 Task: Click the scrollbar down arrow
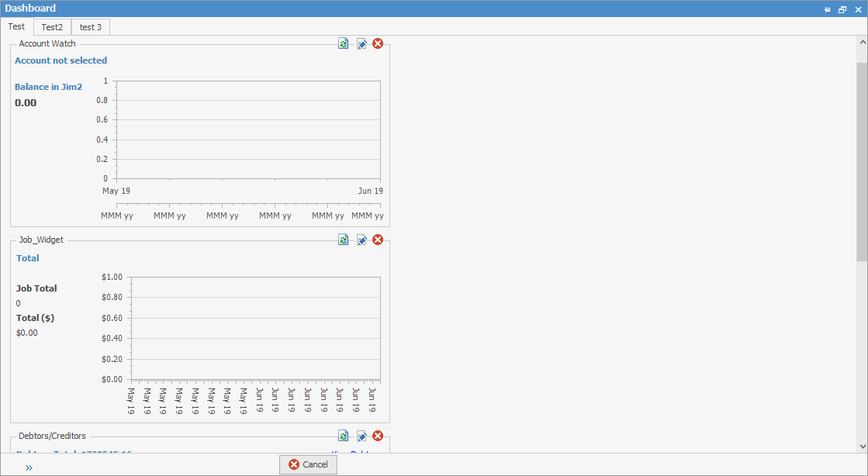[863, 446]
